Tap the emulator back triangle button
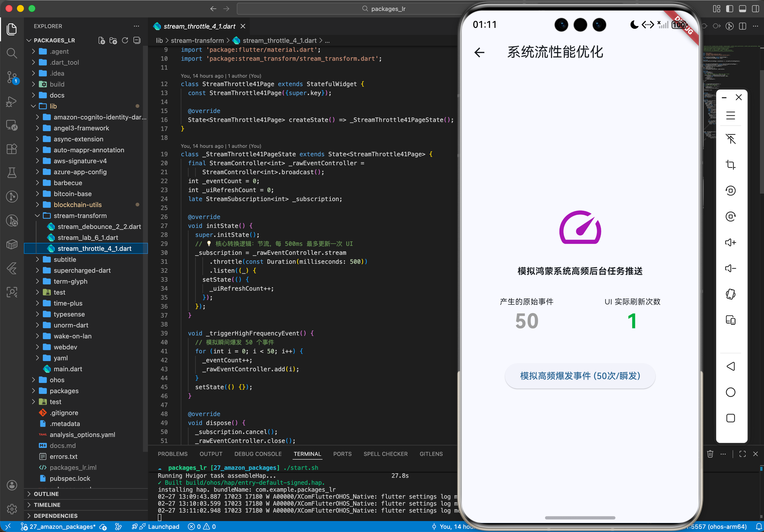This screenshot has height=532, width=764. pos(730,367)
